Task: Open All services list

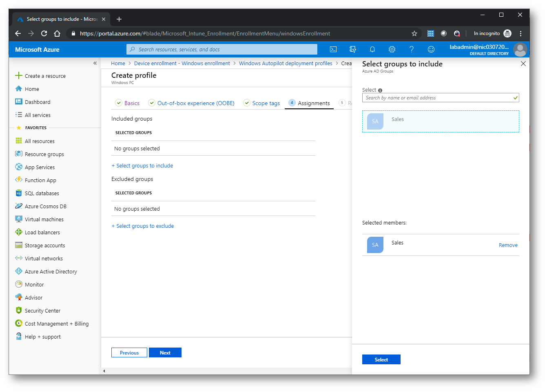Action: [x=38, y=115]
